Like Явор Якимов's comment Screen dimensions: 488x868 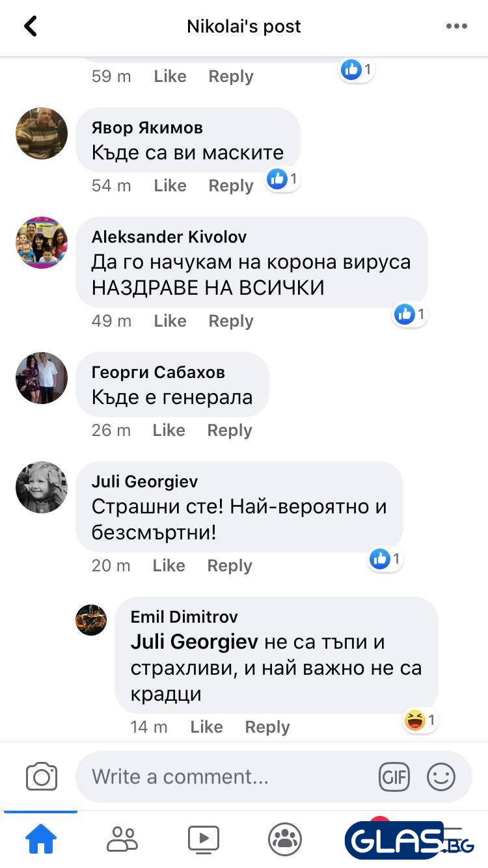pyautogui.click(x=170, y=185)
